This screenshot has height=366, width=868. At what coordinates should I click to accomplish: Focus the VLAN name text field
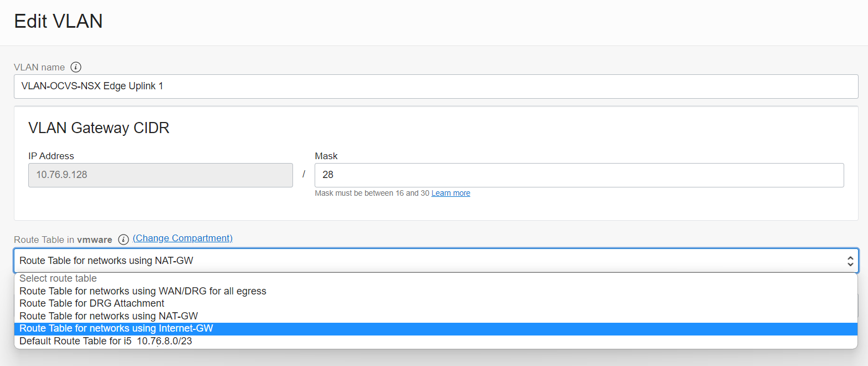pyautogui.click(x=435, y=86)
